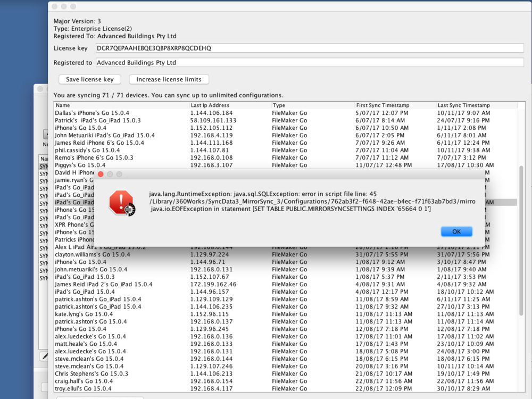This screenshot has width=532, height=399.
Task: Sort devices by the Name column header
Action: pyautogui.click(x=121, y=105)
